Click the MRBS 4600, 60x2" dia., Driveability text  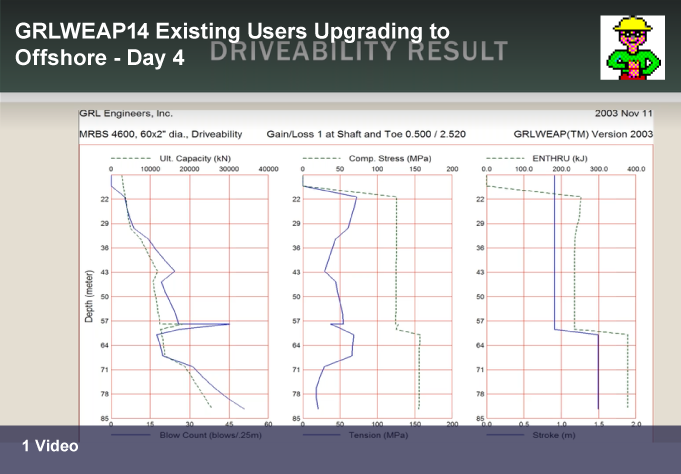tap(161, 134)
